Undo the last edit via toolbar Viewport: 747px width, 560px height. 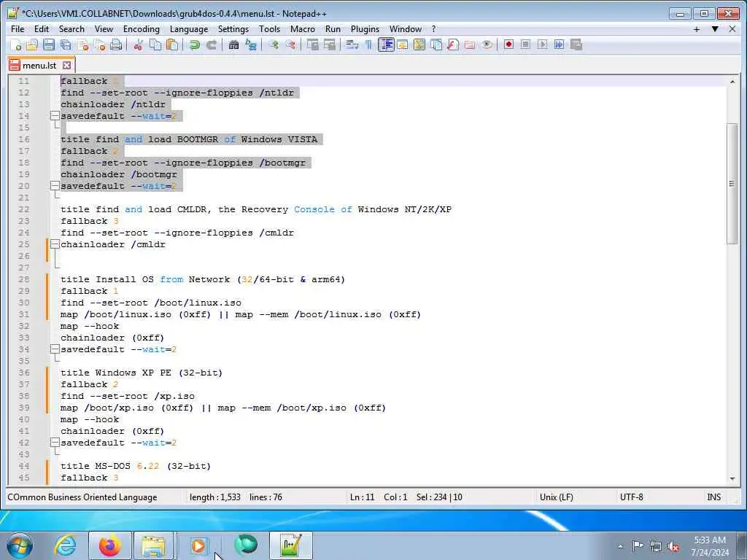click(194, 44)
